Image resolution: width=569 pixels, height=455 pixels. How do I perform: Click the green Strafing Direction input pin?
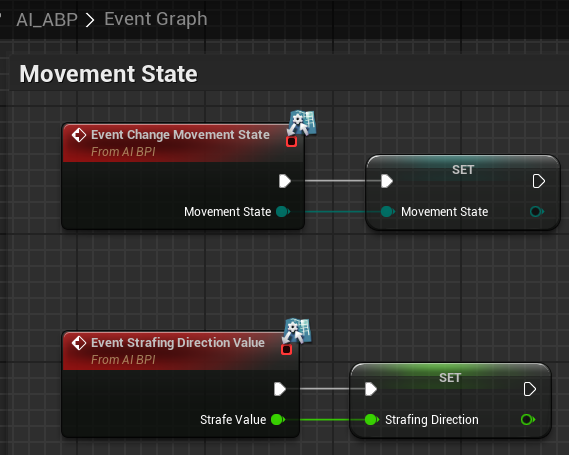click(x=372, y=420)
